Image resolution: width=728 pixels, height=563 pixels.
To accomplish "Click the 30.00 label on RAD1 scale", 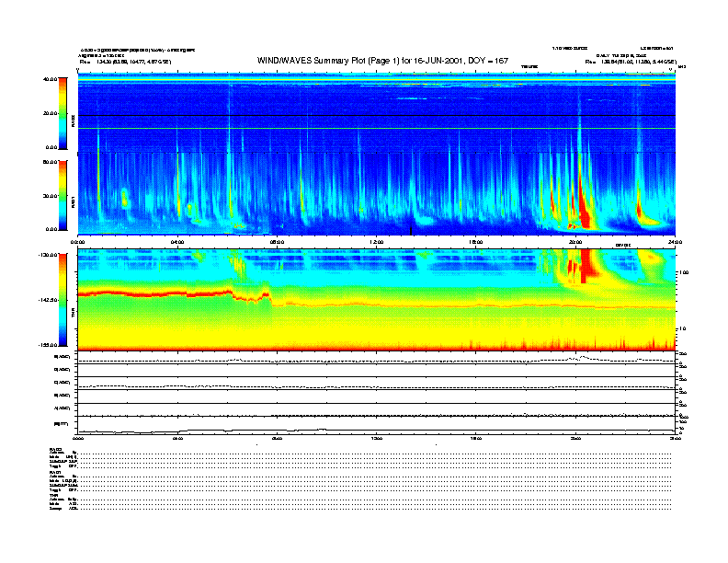I will [50, 196].
